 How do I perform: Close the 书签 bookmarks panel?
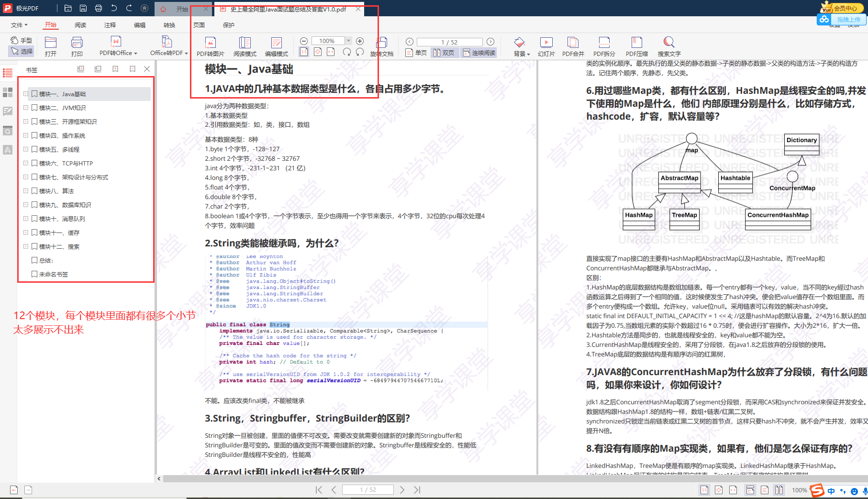(147, 69)
